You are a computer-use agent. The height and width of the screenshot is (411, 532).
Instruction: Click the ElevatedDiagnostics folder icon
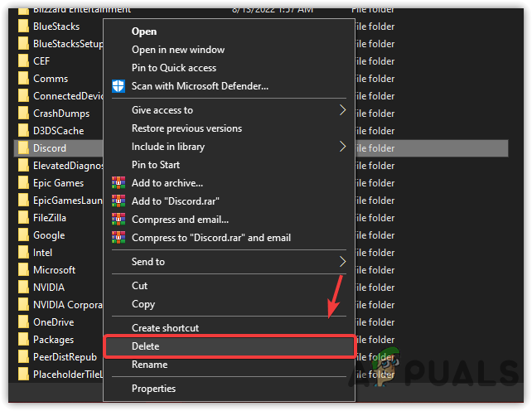tap(23, 166)
